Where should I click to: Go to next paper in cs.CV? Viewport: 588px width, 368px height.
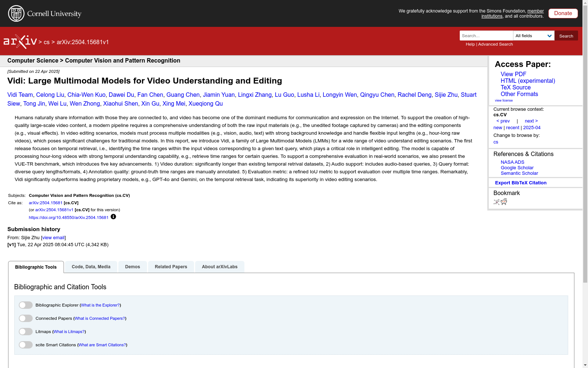point(531,121)
